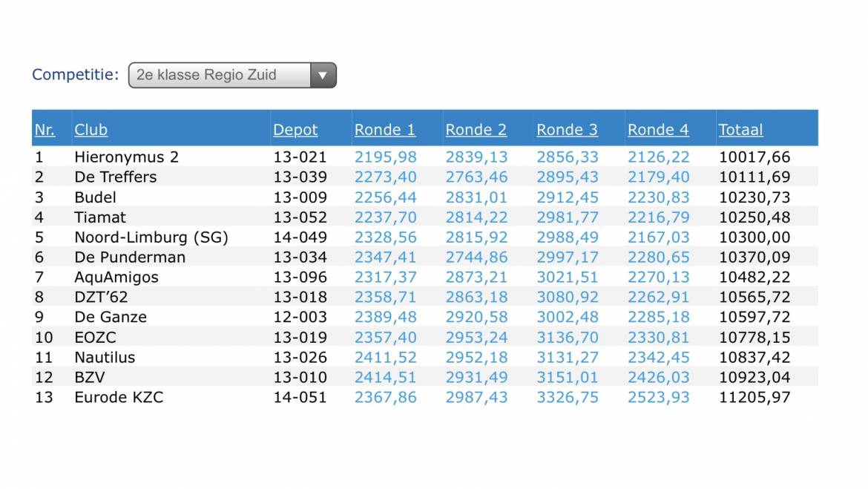The height and width of the screenshot is (489, 868).
Task: Open DZT'62 Ronde 3 score 3080,92
Action: coord(568,298)
